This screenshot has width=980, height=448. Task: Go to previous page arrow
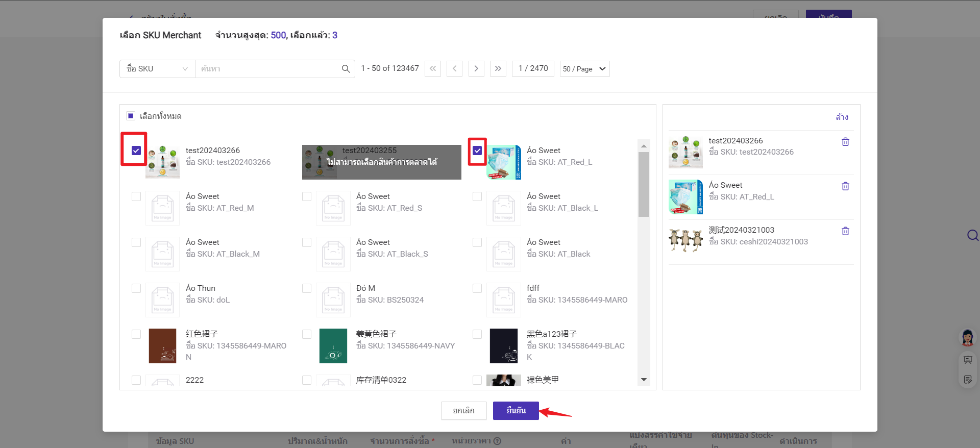pyautogui.click(x=454, y=68)
